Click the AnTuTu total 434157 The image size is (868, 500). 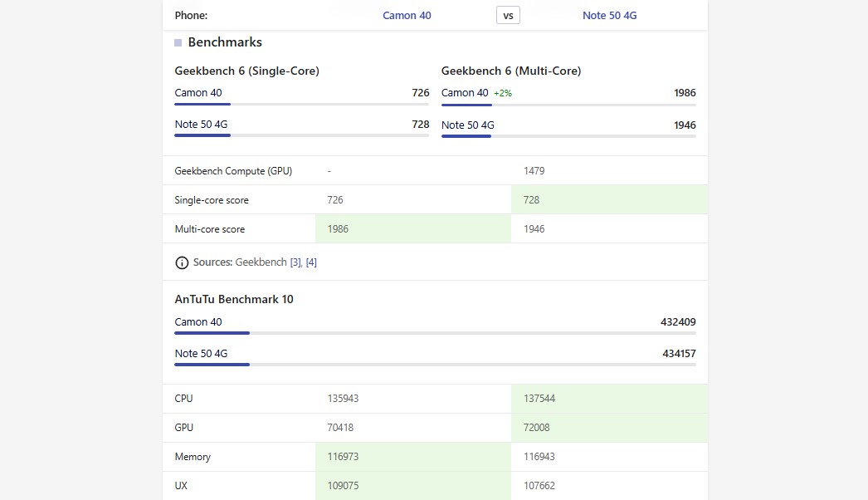679,354
